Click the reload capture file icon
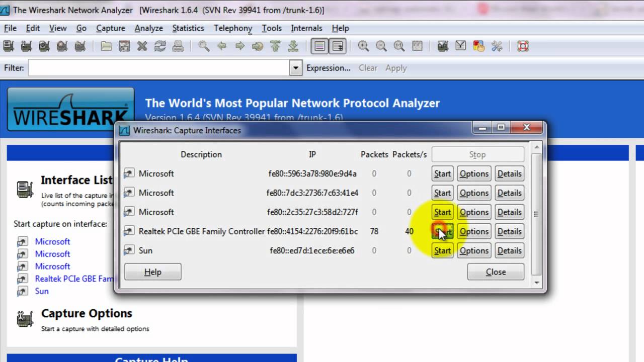 160,46
